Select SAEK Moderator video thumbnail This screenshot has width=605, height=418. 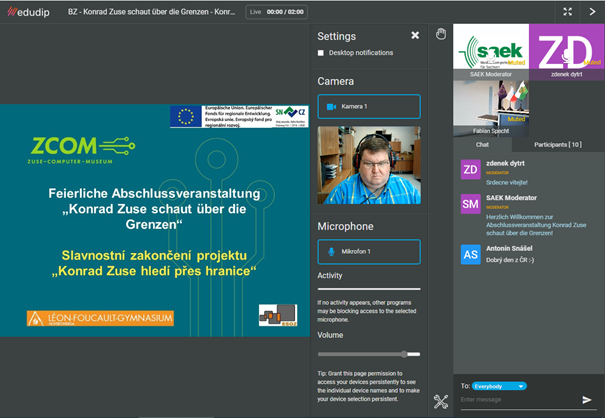point(491,51)
